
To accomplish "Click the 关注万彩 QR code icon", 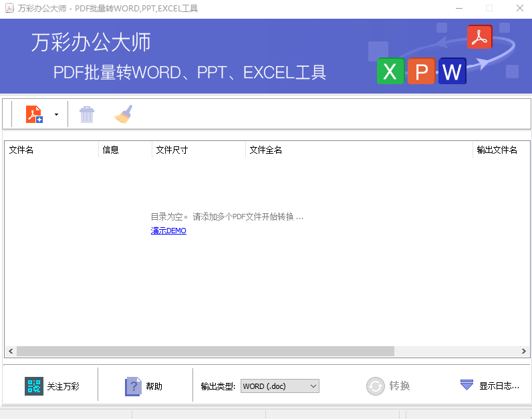I will coord(34,386).
